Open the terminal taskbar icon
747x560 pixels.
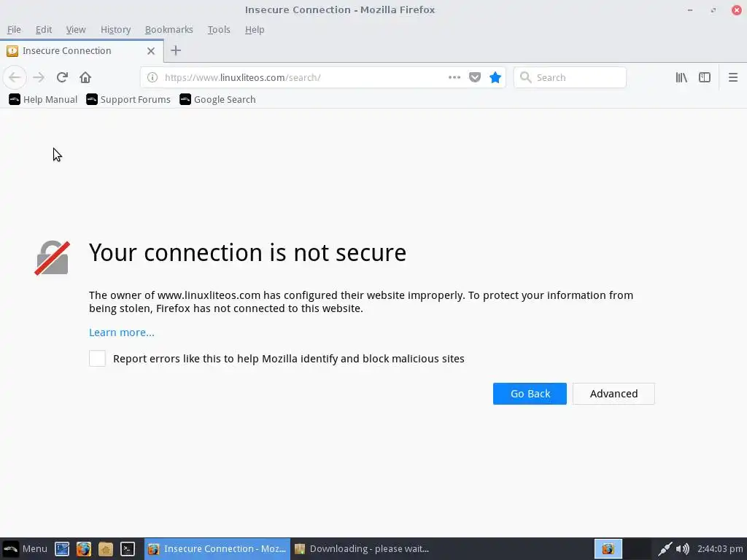coord(128,549)
